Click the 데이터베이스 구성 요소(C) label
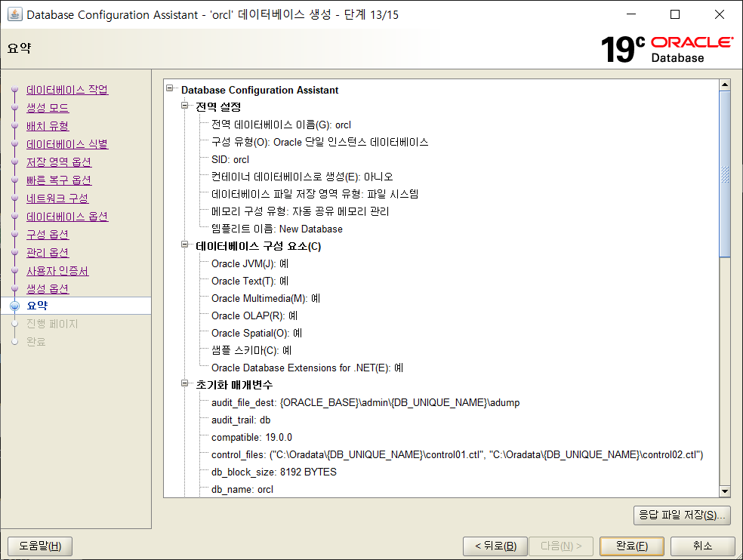The height and width of the screenshot is (560, 743). pos(259,246)
